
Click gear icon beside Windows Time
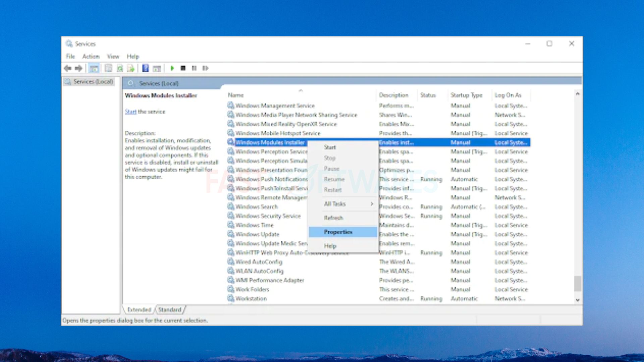tap(231, 225)
